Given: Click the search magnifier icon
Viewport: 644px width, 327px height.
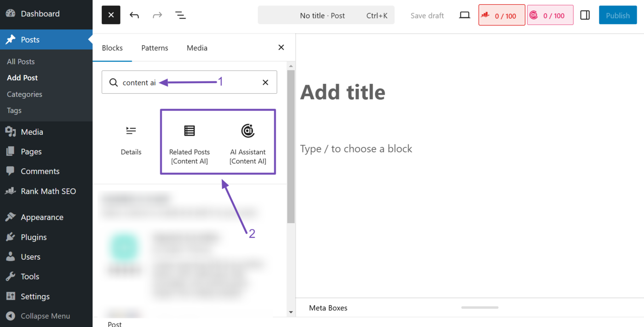Looking at the screenshot, I should pos(113,82).
